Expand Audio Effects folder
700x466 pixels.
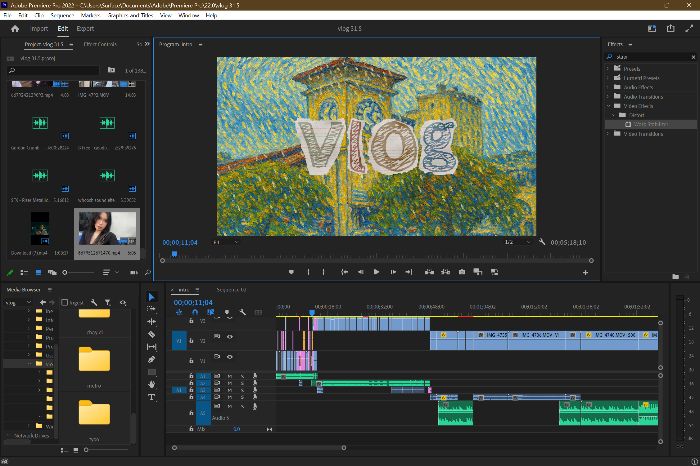tap(608, 87)
